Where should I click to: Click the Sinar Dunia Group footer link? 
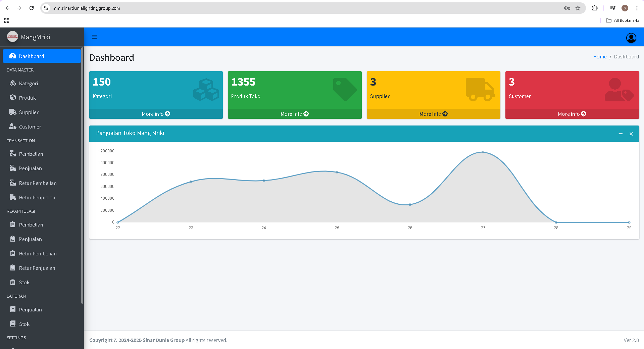pyautogui.click(x=163, y=340)
